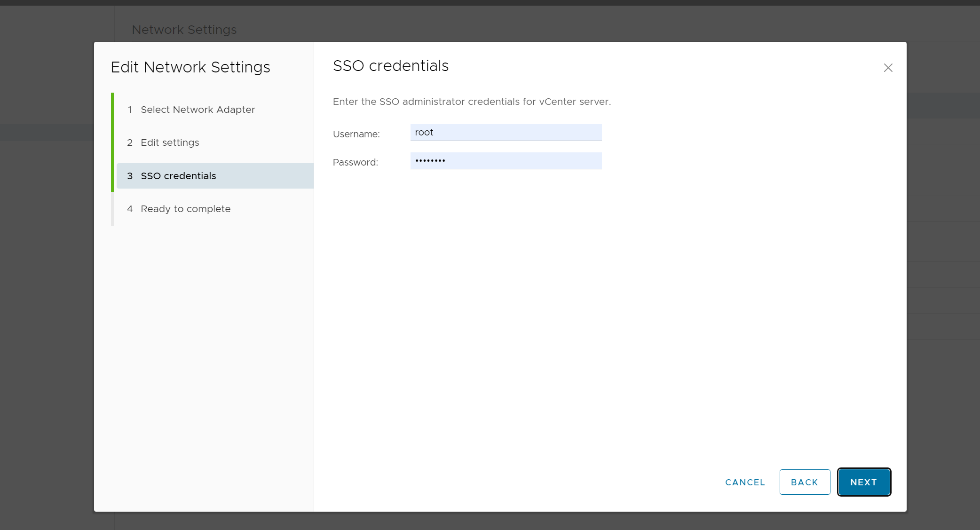
Task: Click the close dialog X button
Action: 889,68
